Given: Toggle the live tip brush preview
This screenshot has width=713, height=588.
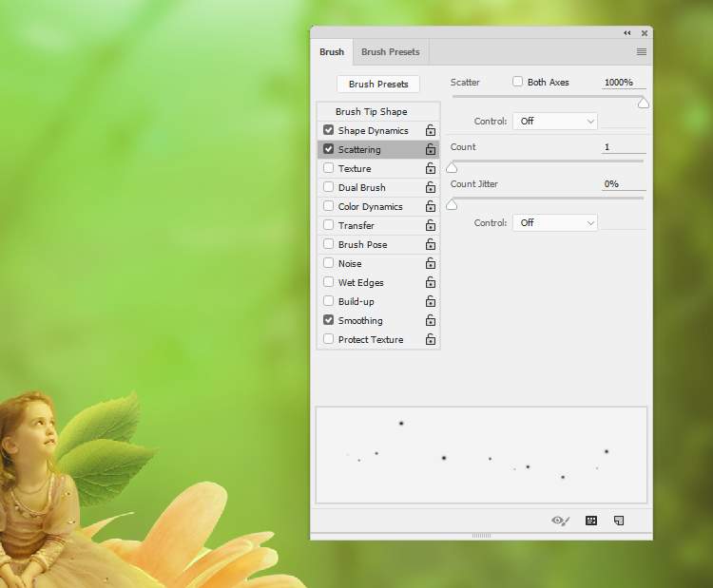Looking at the screenshot, I should click(x=560, y=521).
